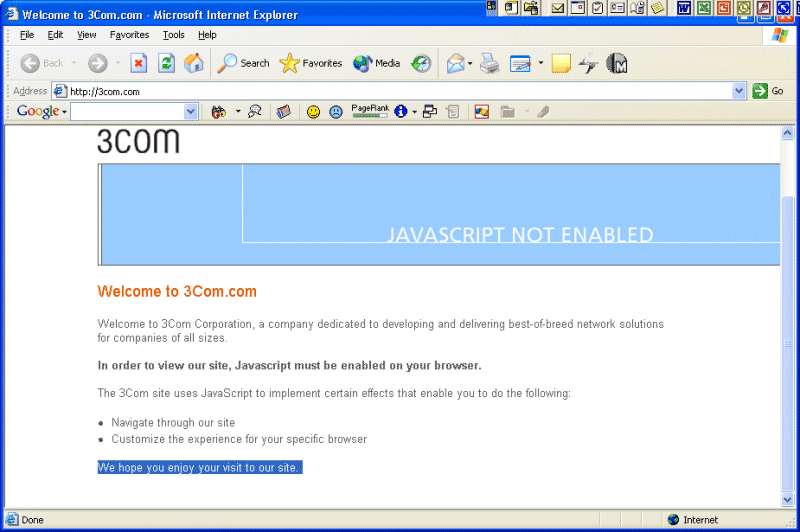This screenshot has height=532, width=800.
Task: Open New Message envelope in Office bar
Action: (558, 8)
